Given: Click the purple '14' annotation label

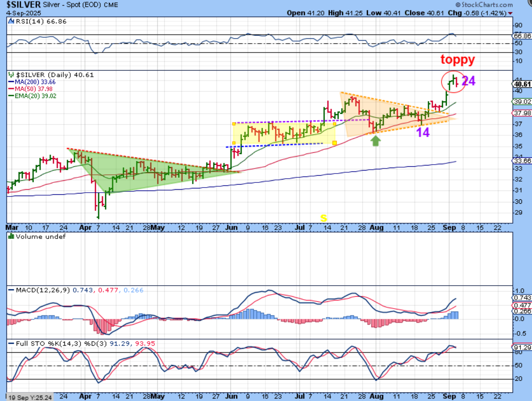Looking at the screenshot, I should tap(422, 133).
